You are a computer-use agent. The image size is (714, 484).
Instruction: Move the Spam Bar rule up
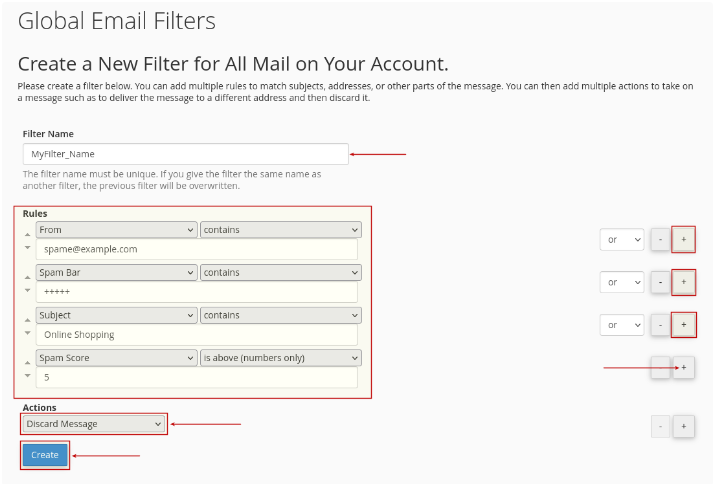click(27, 277)
